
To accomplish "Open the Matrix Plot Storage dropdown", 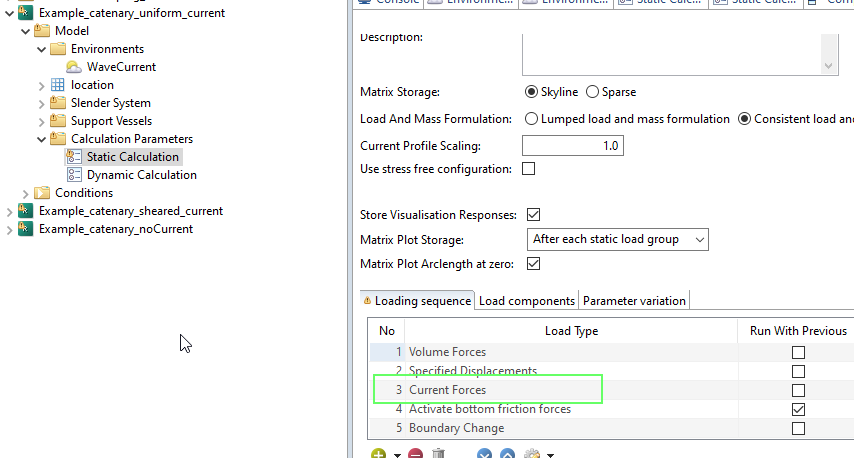I will click(617, 239).
